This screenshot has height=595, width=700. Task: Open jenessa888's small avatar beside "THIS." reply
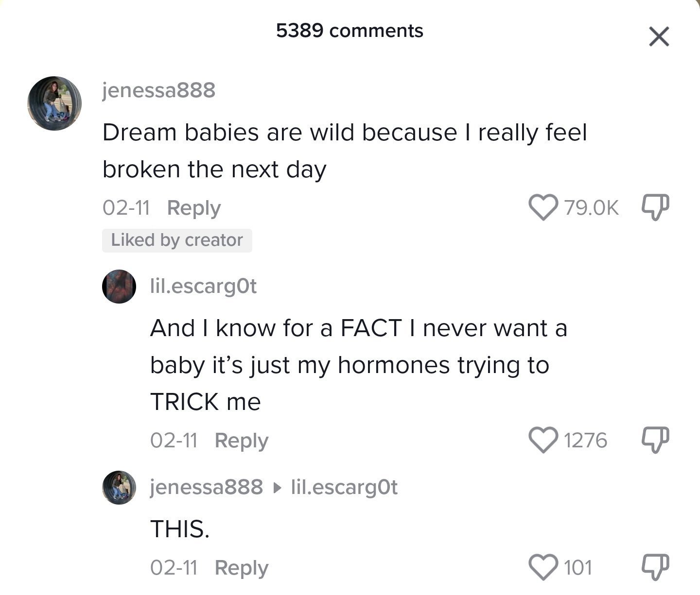click(x=119, y=487)
